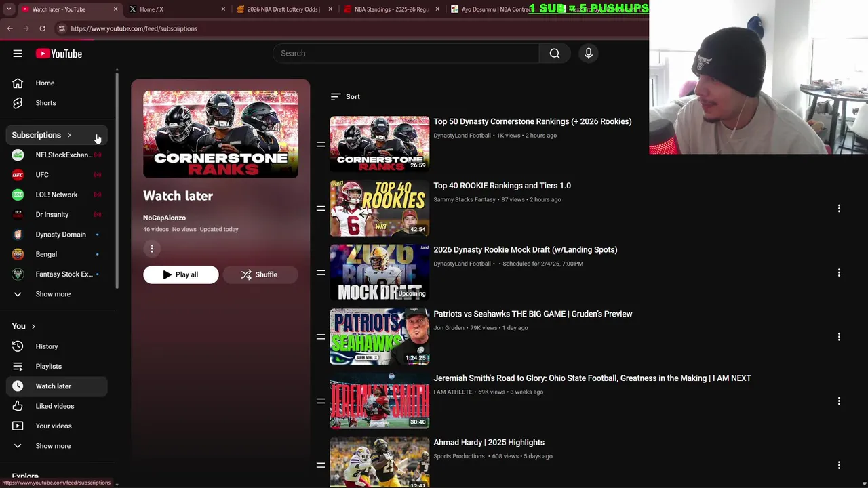
Task: Open Home in sidebar
Action: (57, 83)
